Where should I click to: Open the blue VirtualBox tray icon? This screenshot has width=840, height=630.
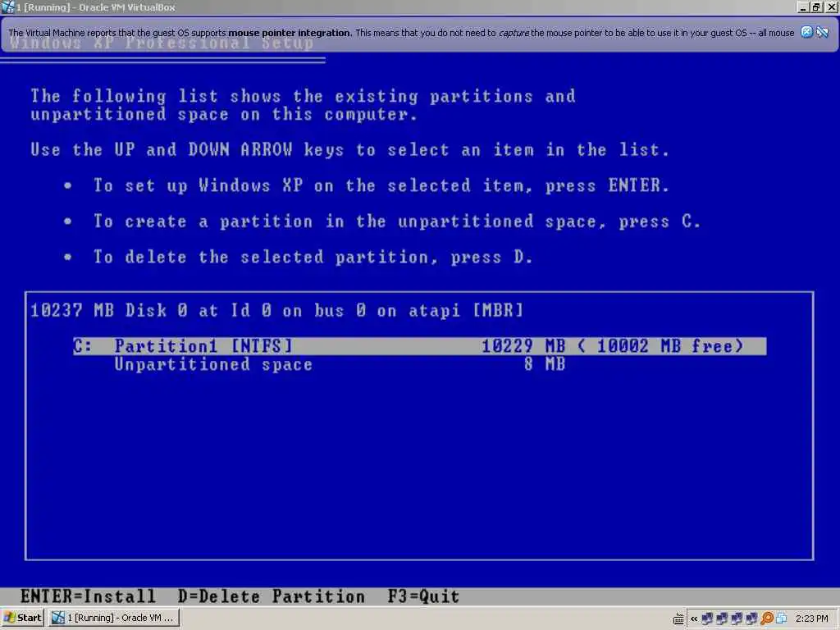click(x=781, y=619)
